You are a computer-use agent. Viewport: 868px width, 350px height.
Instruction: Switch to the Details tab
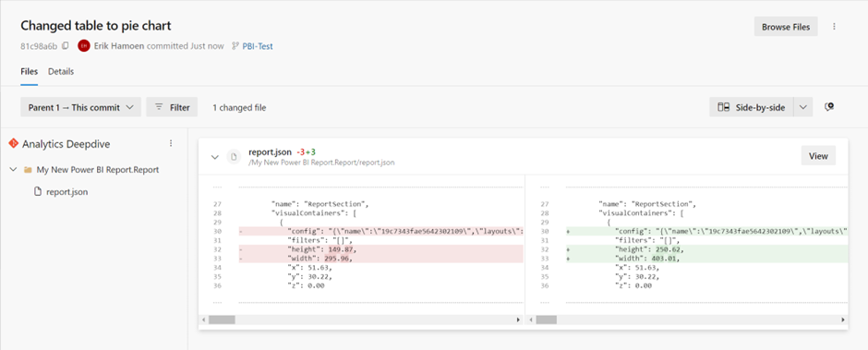coord(61,71)
